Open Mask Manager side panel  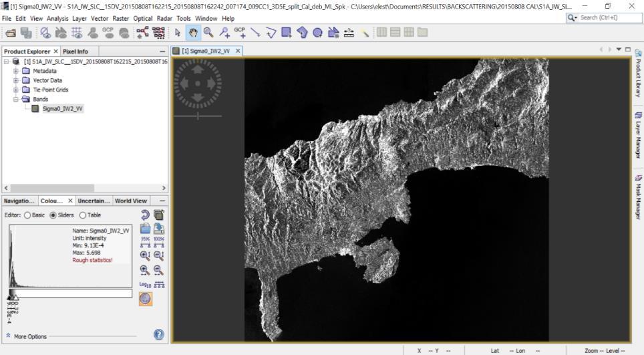tap(638, 197)
